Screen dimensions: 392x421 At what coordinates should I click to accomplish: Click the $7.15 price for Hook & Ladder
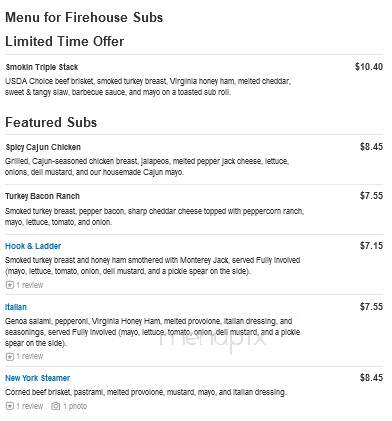[371, 246]
